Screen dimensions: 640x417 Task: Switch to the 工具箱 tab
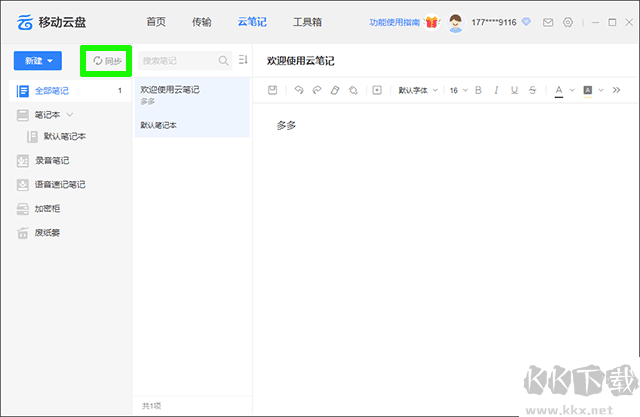pos(308,21)
